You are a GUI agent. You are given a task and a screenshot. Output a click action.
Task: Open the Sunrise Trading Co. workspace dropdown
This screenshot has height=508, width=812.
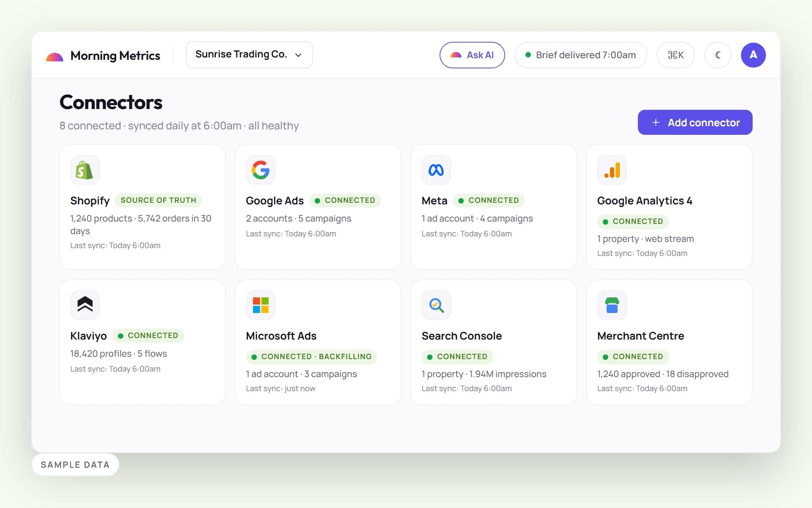249,55
